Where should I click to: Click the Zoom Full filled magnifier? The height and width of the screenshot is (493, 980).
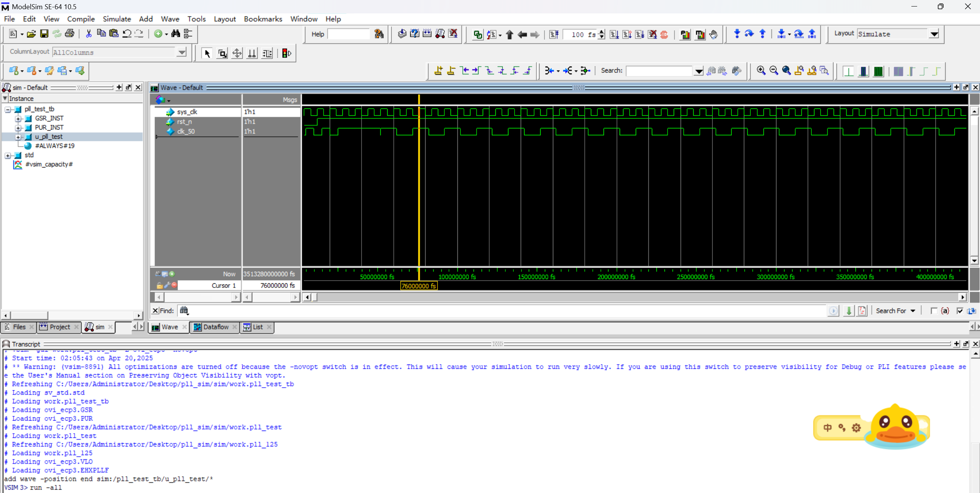click(x=786, y=71)
